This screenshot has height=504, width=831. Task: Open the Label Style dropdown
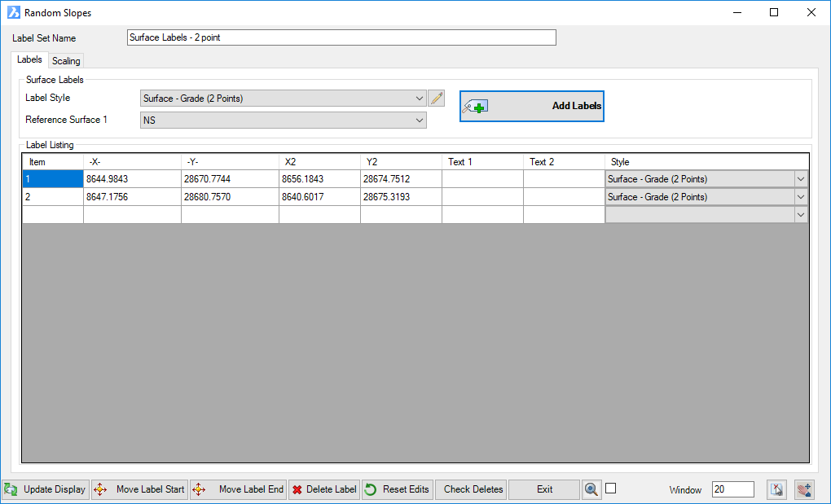(x=284, y=99)
